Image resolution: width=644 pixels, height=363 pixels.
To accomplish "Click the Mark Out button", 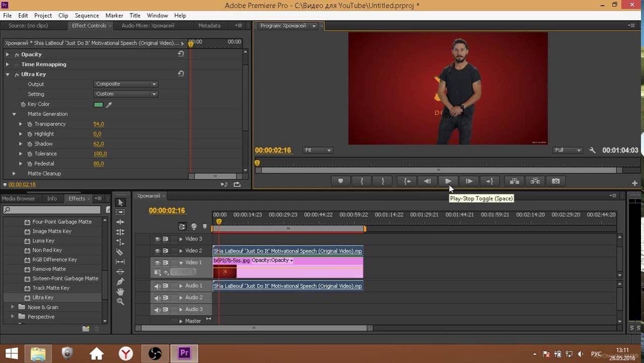I will (x=383, y=181).
